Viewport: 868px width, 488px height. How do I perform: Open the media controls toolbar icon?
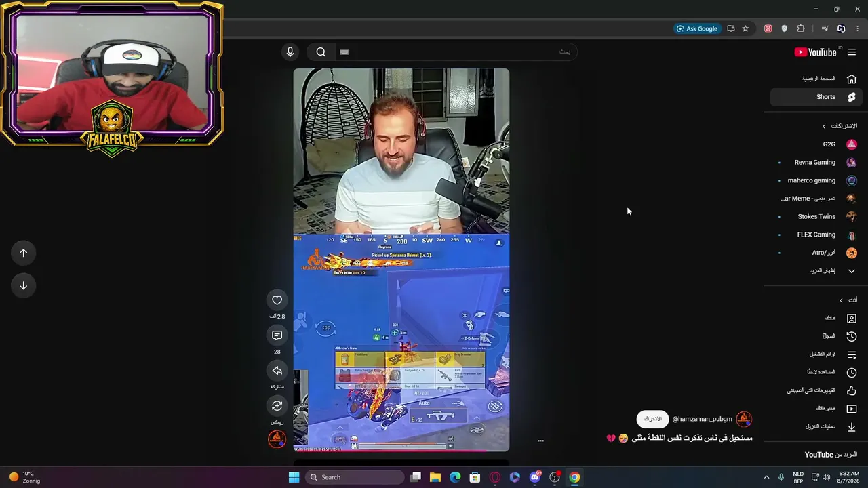pos(825,28)
